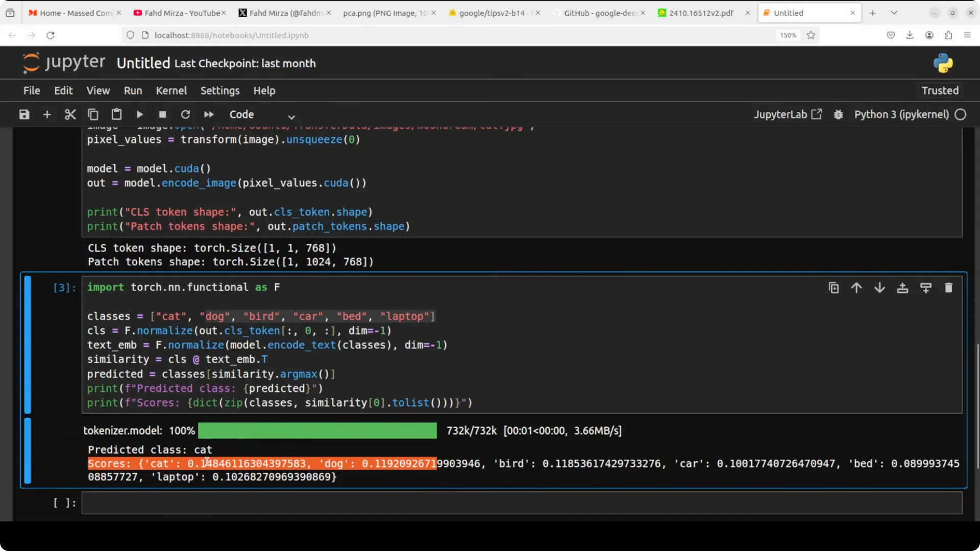Switch to 2410.16512v2.pdf tab

click(704, 13)
